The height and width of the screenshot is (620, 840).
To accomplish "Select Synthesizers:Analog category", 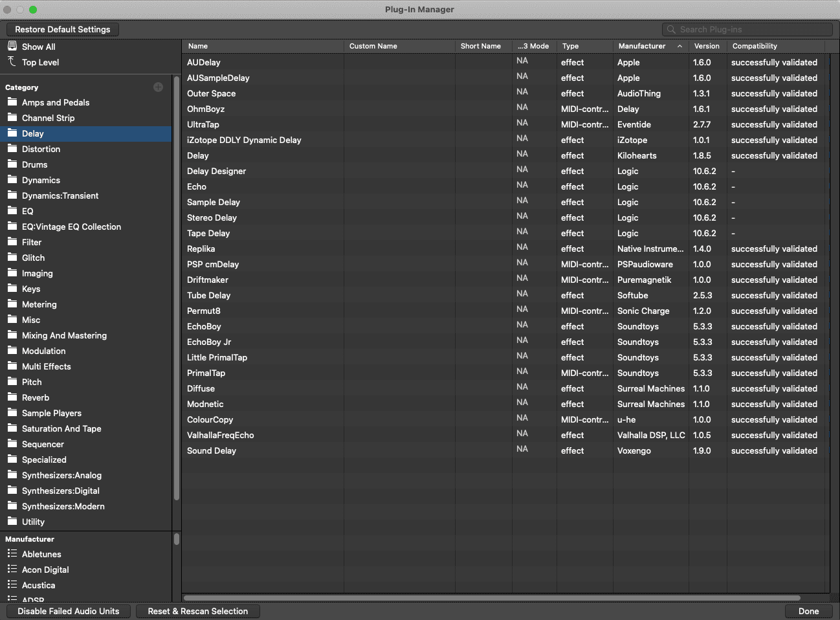I will click(x=86, y=475).
